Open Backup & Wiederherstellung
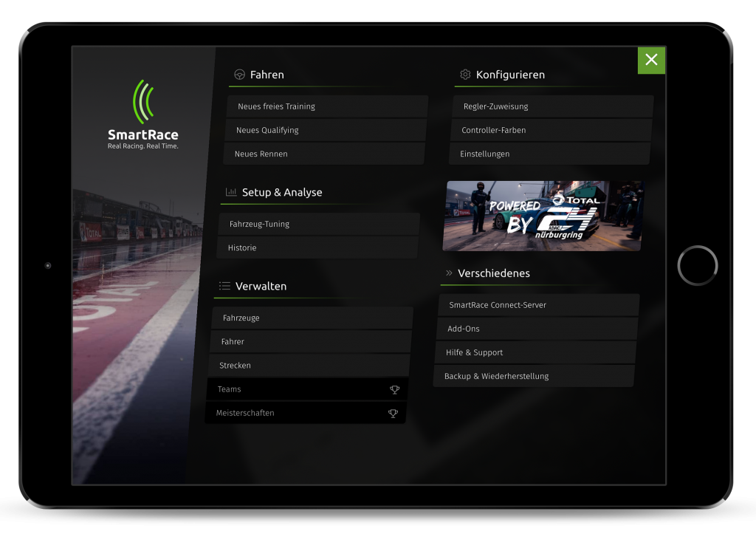Viewport: 756px width, 537px height. click(x=534, y=376)
